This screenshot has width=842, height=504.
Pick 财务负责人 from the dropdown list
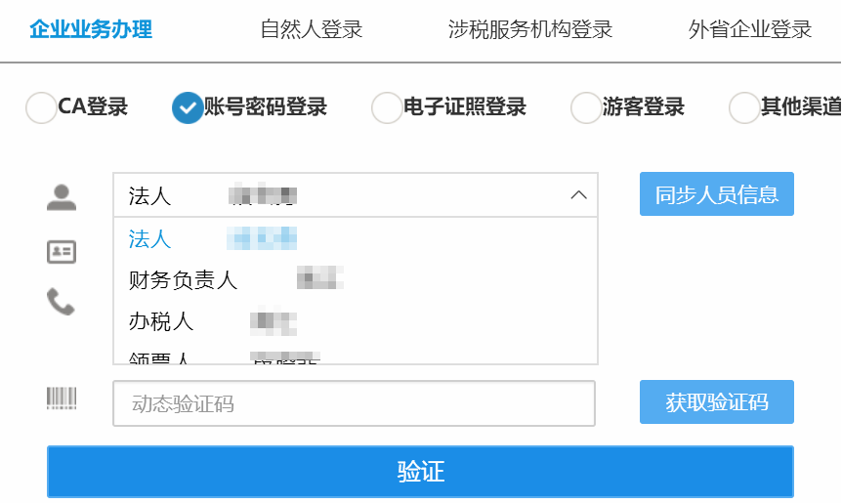tap(356, 279)
